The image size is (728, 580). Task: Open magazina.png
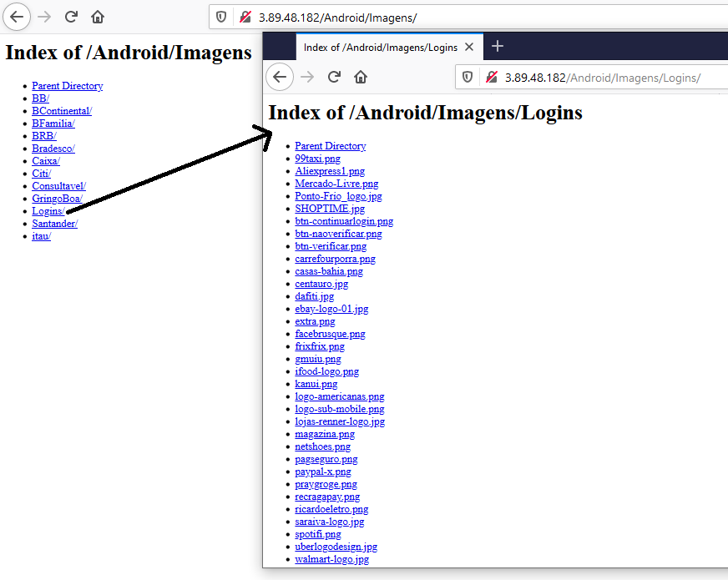pos(325,434)
